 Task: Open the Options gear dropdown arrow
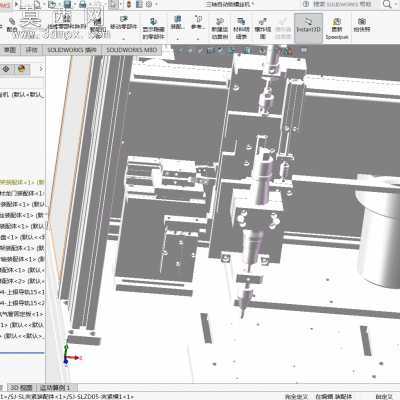[x=156, y=4]
